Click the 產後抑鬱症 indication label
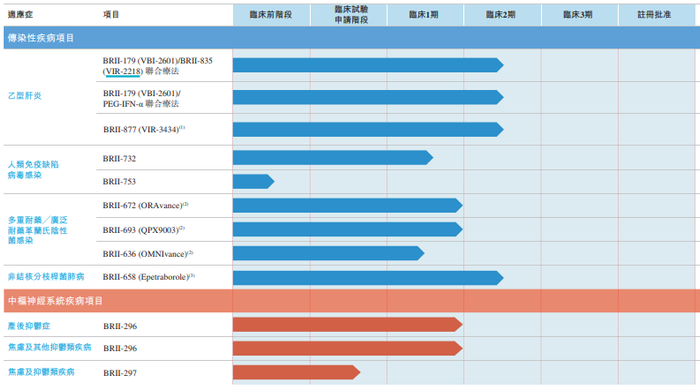Image resolution: width=700 pixels, height=390 pixels. [29, 326]
